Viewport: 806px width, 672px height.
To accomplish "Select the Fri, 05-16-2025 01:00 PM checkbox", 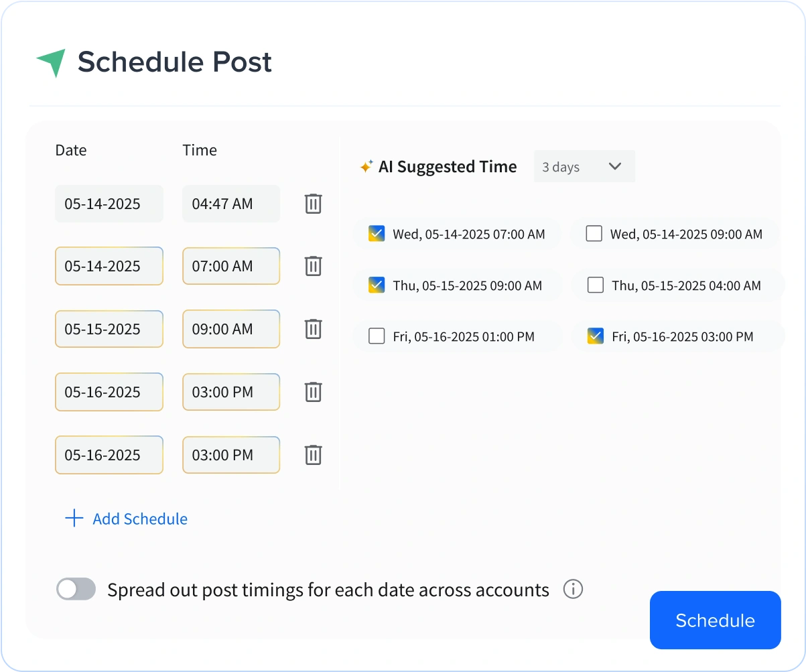I will [377, 336].
